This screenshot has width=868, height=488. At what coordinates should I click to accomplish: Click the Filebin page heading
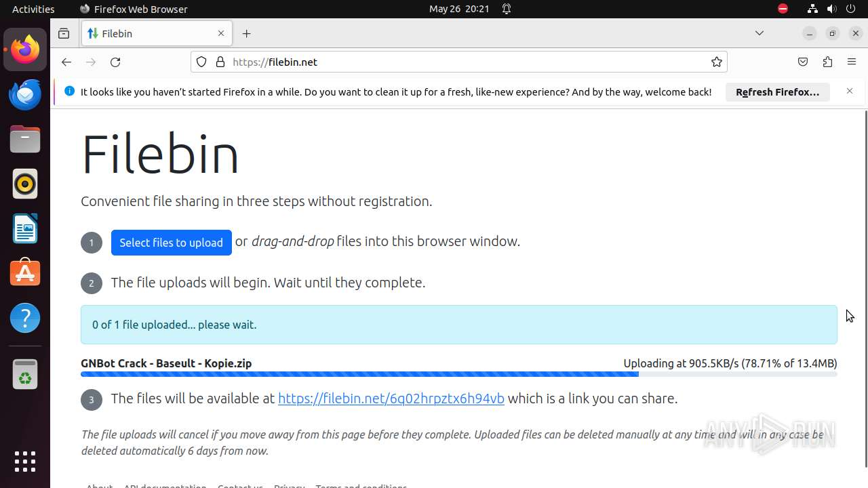tap(160, 155)
